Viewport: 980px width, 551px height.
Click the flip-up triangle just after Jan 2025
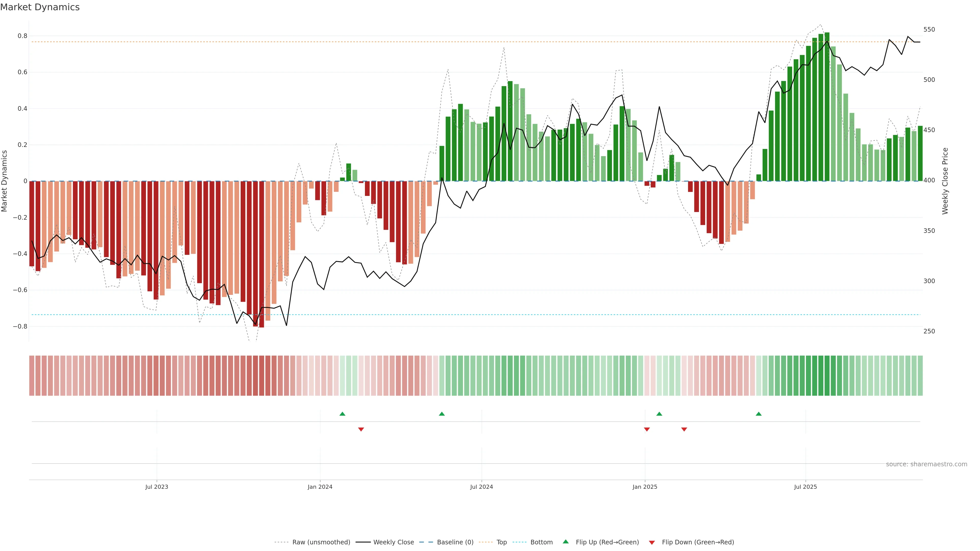click(659, 414)
